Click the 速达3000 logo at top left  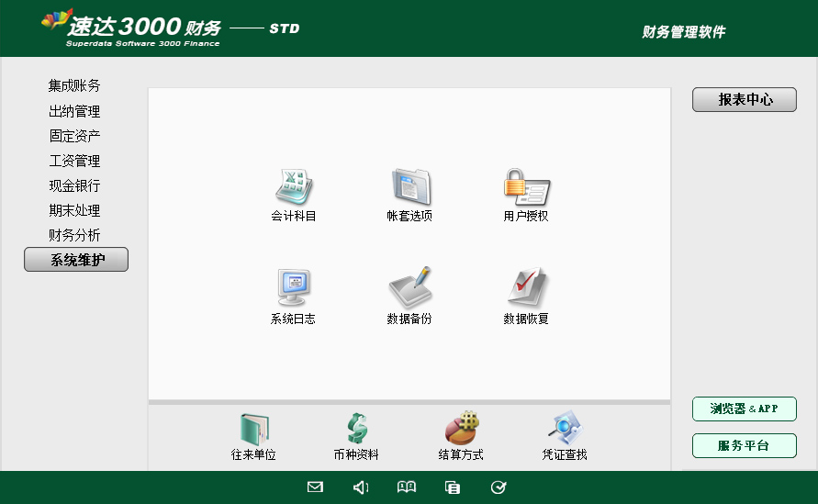click(131, 28)
